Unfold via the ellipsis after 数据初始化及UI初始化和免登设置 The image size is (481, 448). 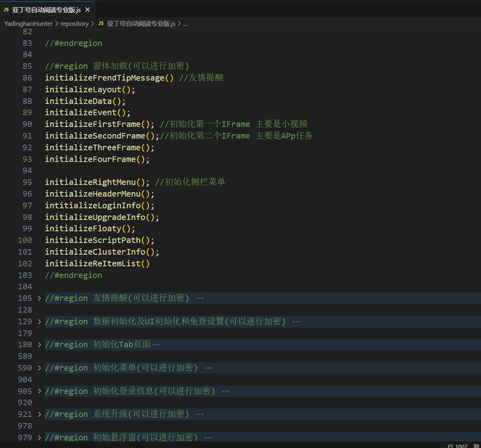296,322
